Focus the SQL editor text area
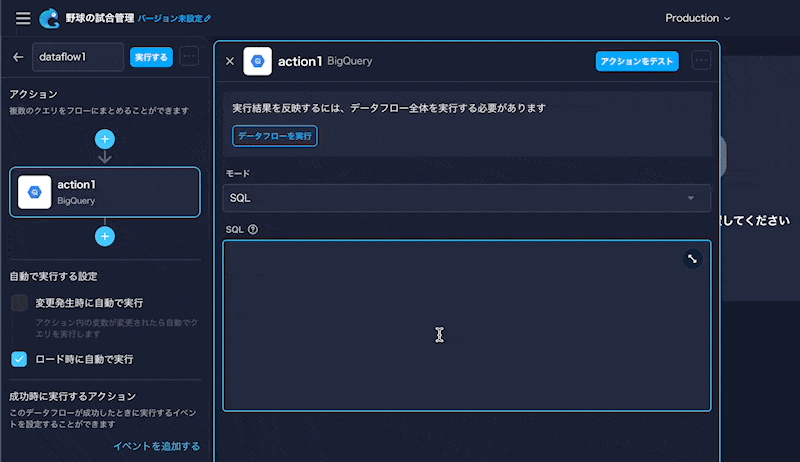Image resolution: width=800 pixels, height=462 pixels. click(467, 325)
